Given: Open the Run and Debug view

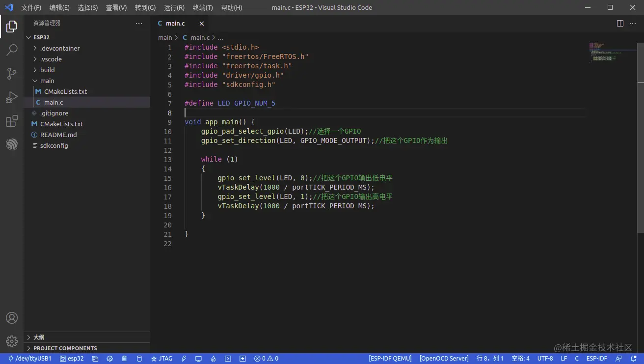Looking at the screenshot, I should (x=12, y=97).
